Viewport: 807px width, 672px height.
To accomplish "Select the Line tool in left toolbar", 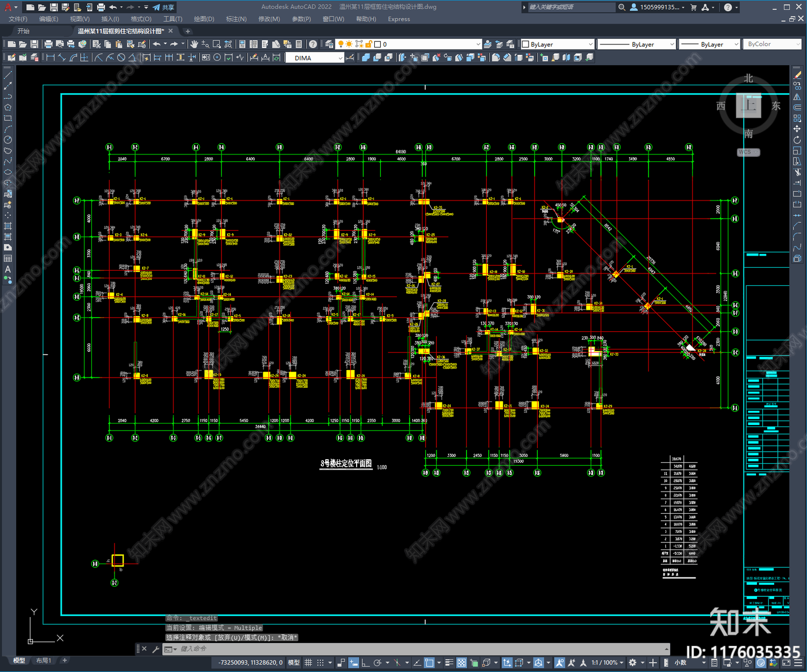I will tap(8, 75).
